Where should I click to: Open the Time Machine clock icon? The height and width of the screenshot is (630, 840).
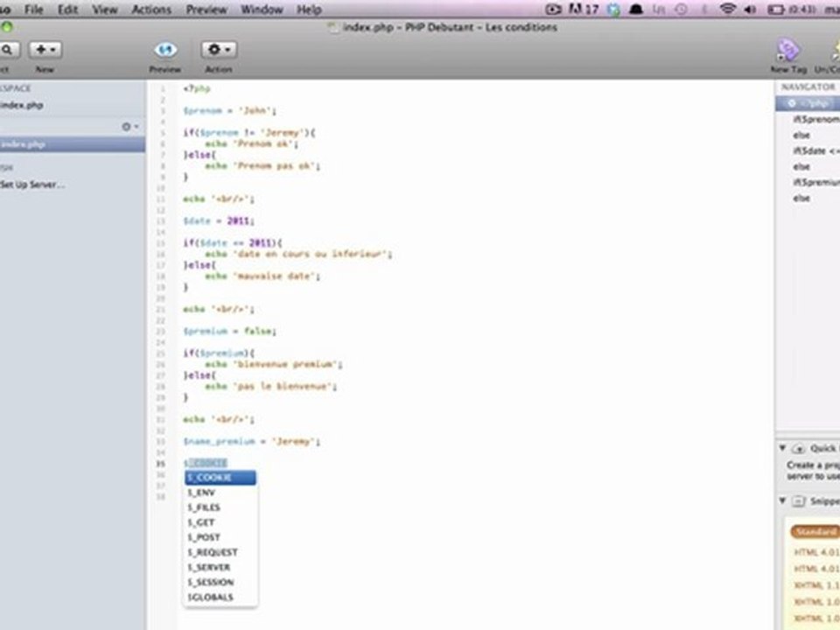point(682,9)
